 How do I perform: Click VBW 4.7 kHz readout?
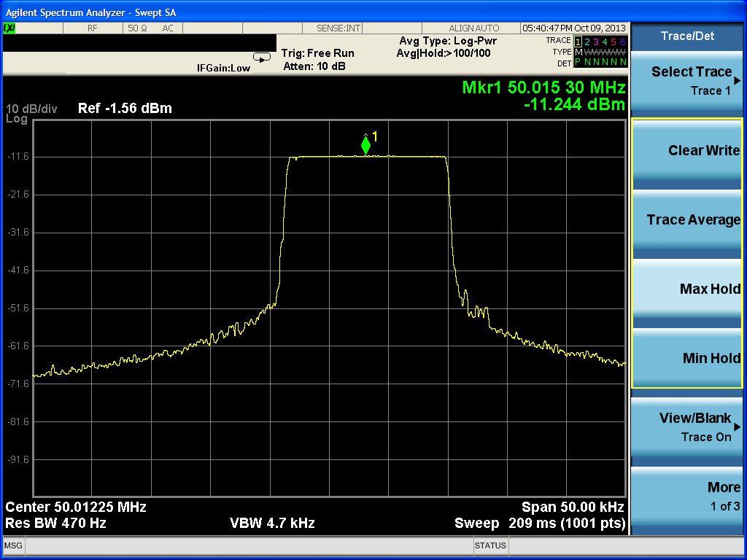point(272,524)
